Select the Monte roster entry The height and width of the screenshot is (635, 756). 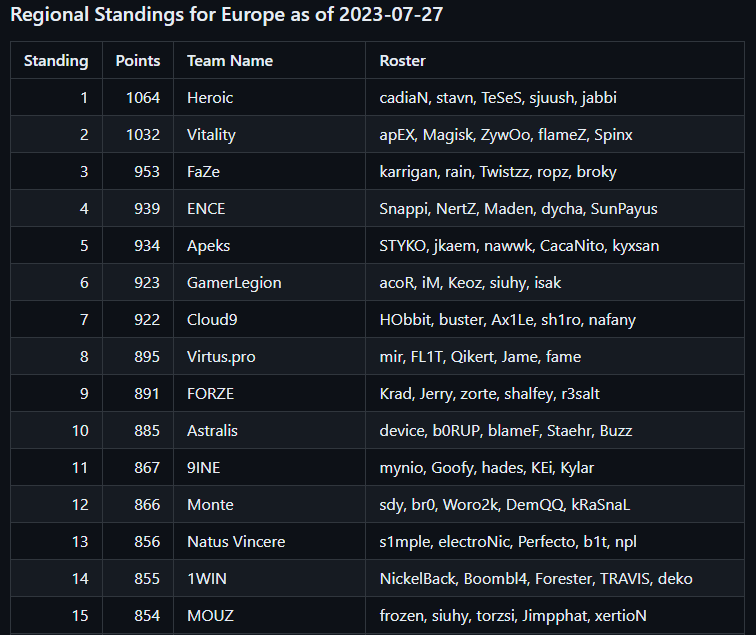click(x=504, y=505)
